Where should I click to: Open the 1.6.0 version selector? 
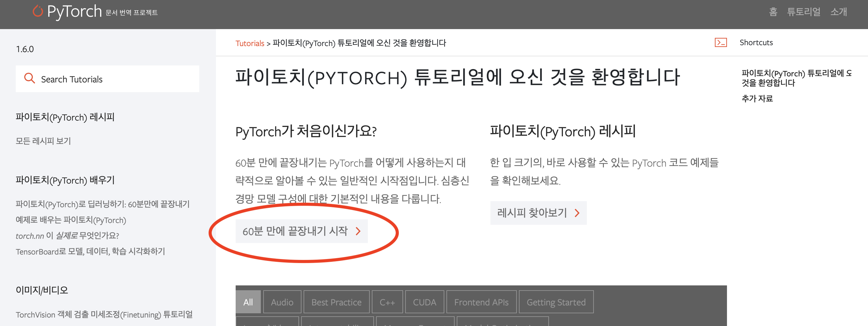tap(25, 48)
